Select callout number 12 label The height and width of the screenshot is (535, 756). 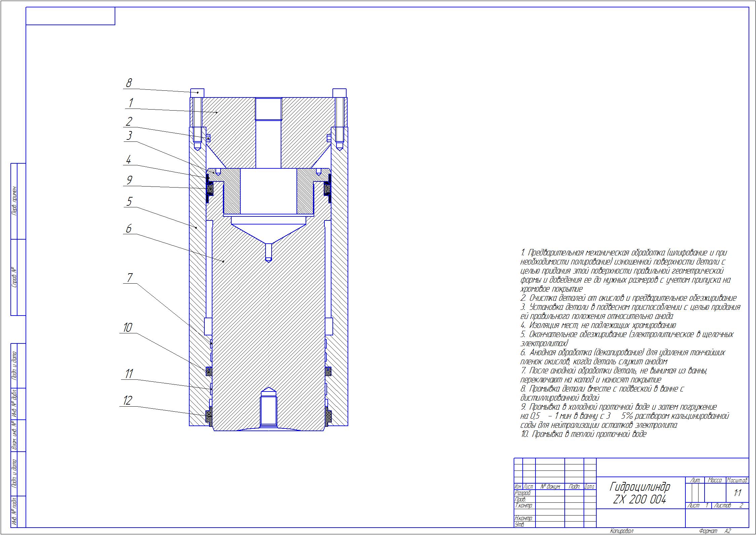127,400
